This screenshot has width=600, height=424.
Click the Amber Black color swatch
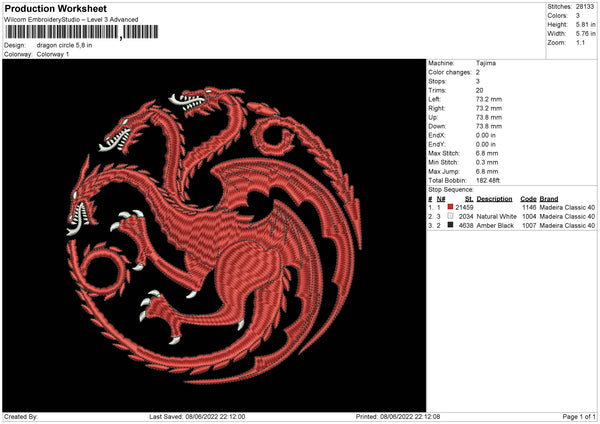click(x=450, y=225)
